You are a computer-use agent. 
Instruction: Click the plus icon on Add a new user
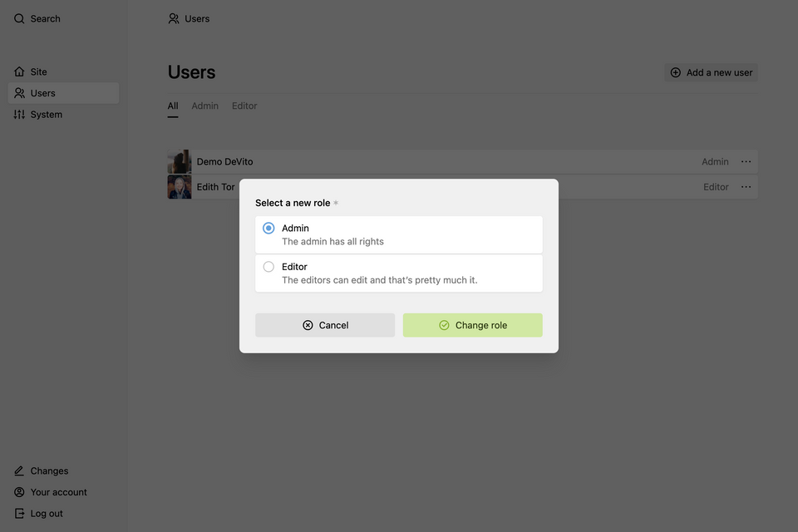[675, 73]
